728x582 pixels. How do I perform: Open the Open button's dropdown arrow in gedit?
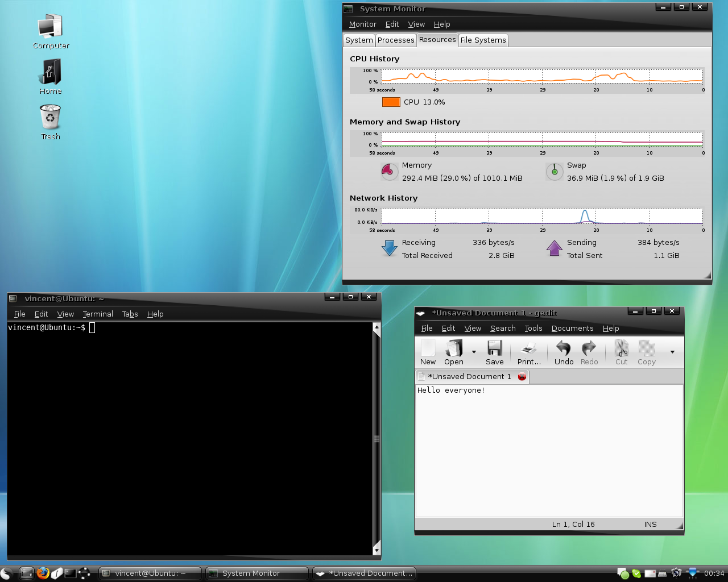(x=474, y=352)
